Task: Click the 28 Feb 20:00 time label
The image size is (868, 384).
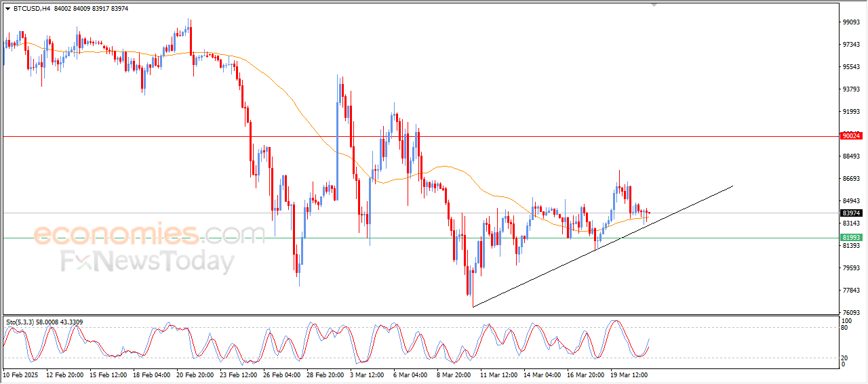Action: [x=325, y=374]
